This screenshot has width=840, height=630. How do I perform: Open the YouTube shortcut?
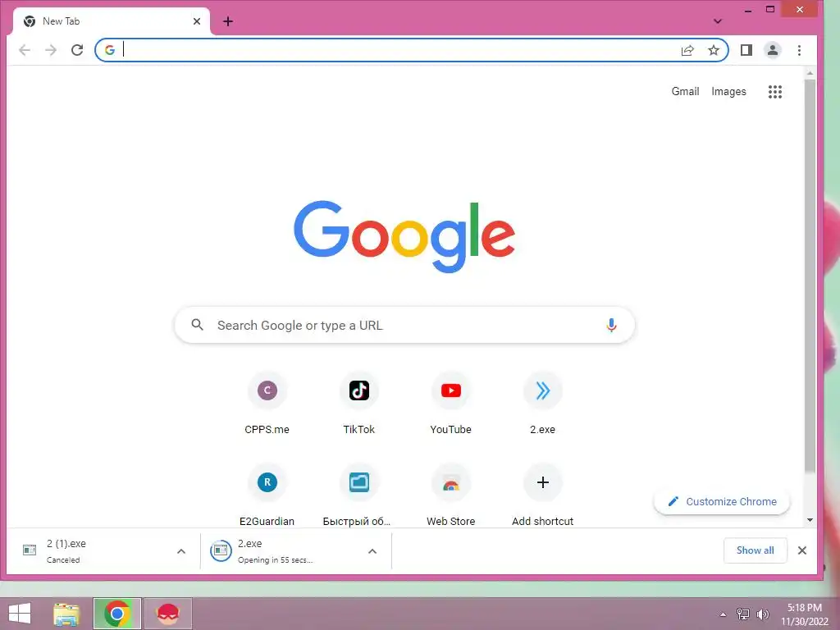tap(450, 403)
